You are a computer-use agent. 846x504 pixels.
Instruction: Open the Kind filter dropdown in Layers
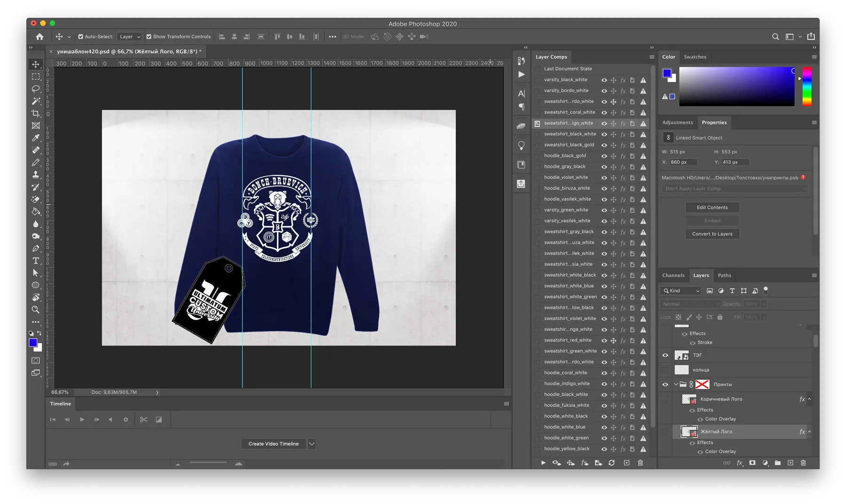(681, 291)
